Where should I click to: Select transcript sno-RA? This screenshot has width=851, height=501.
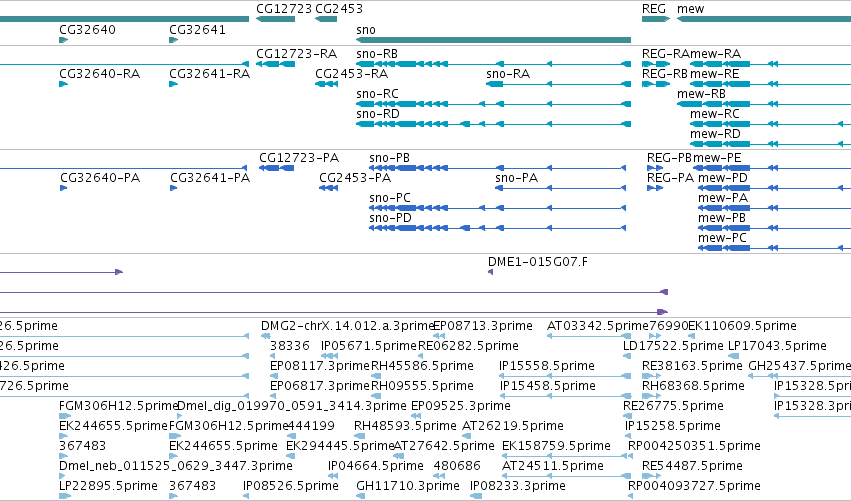pyautogui.click(x=508, y=74)
